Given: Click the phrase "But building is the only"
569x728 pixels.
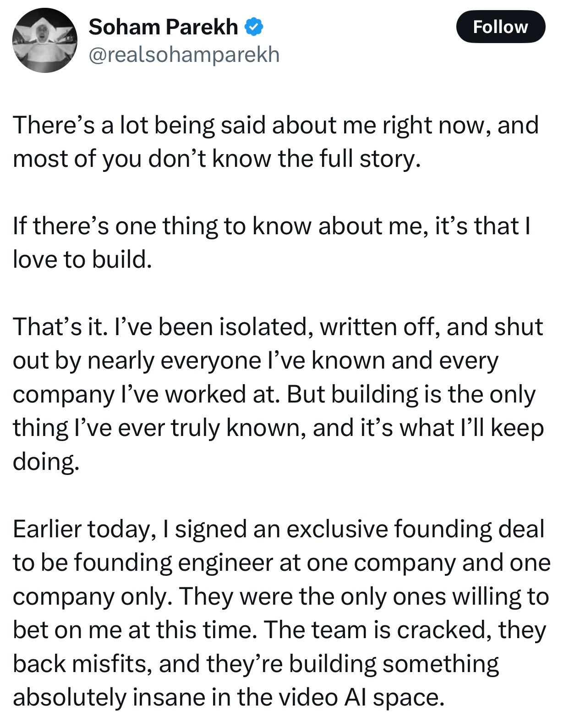Looking at the screenshot, I should pos(411,394).
